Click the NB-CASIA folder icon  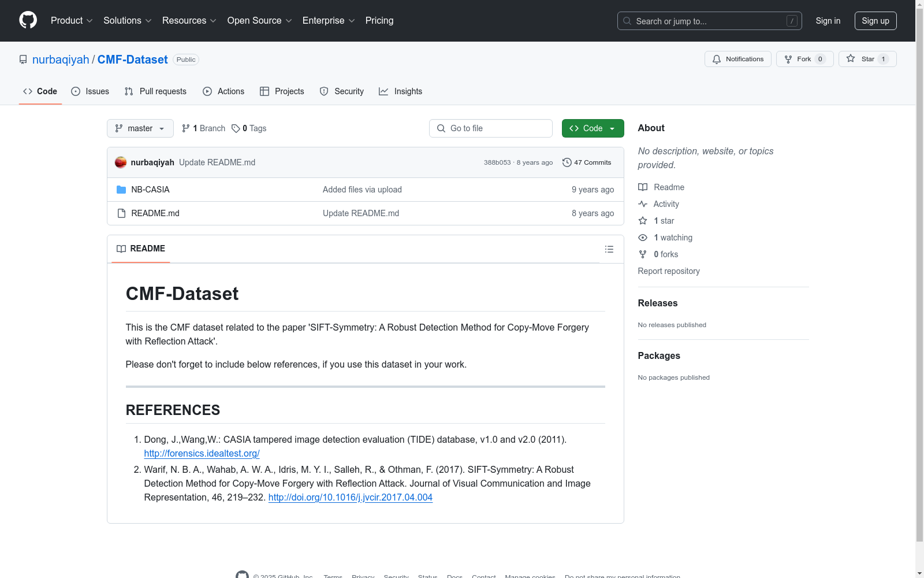click(121, 190)
